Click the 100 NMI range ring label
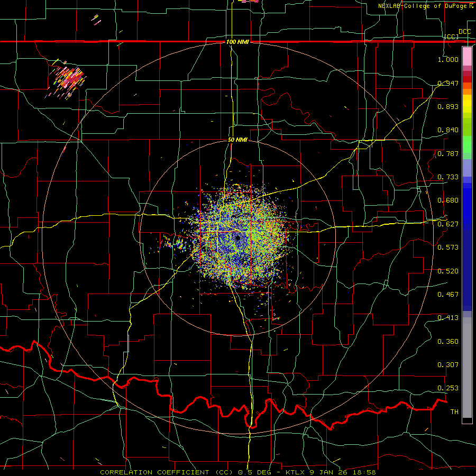The image size is (476, 476). point(237,42)
